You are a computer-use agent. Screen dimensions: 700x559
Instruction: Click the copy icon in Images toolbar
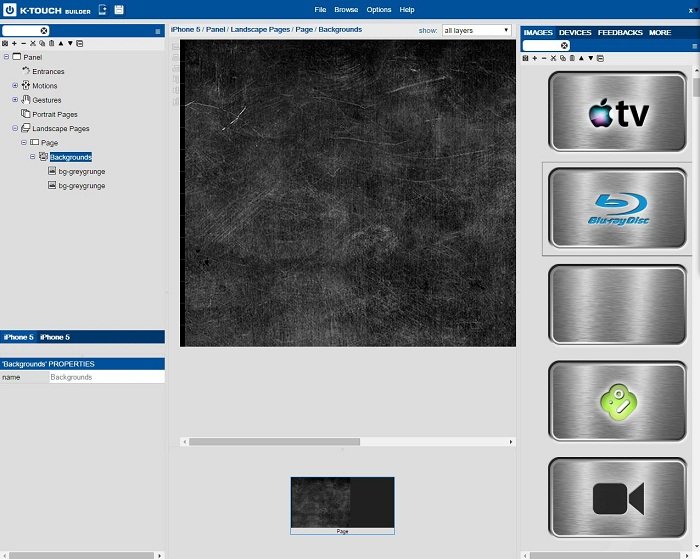tap(562, 58)
